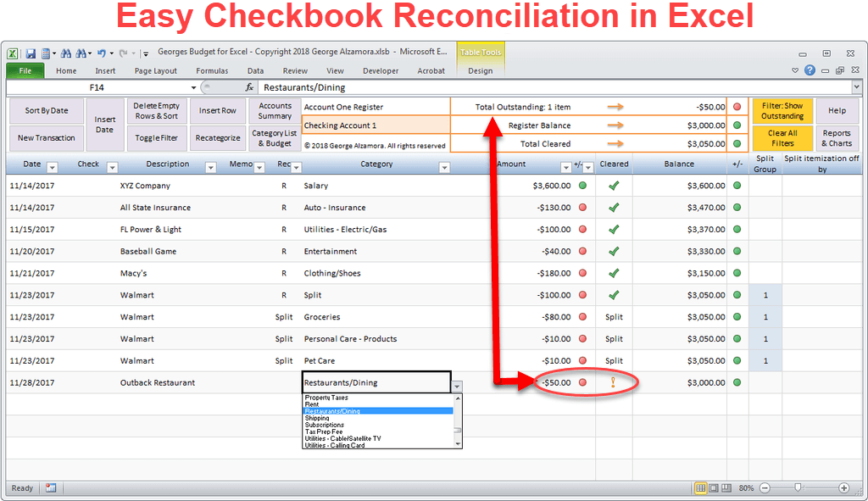
Task: Click the macro record icon in status bar
Action: tap(51, 488)
